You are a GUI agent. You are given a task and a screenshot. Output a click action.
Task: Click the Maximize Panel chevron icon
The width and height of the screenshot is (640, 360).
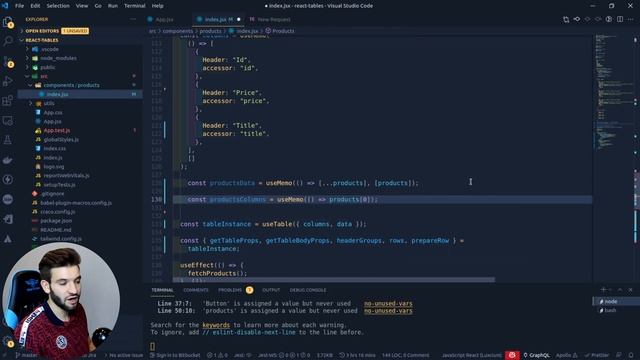[620, 290]
